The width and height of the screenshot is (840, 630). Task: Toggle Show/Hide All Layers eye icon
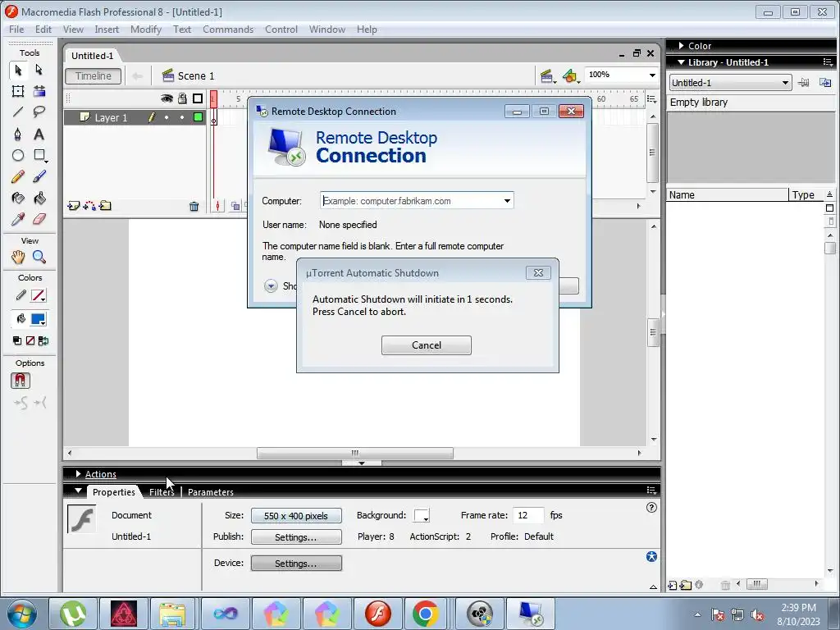tap(167, 98)
